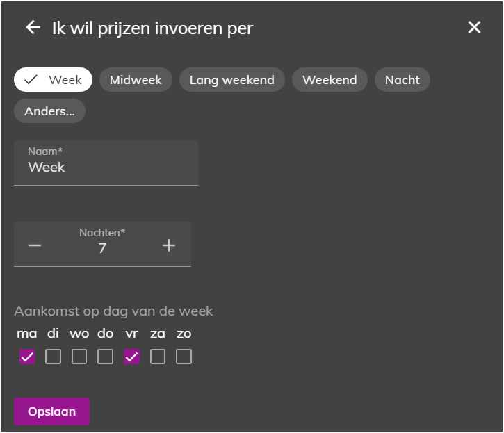The height and width of the screenshot is (433, 504).
Task: Pick the Weekend chip
Action: [x=330, y=80]
